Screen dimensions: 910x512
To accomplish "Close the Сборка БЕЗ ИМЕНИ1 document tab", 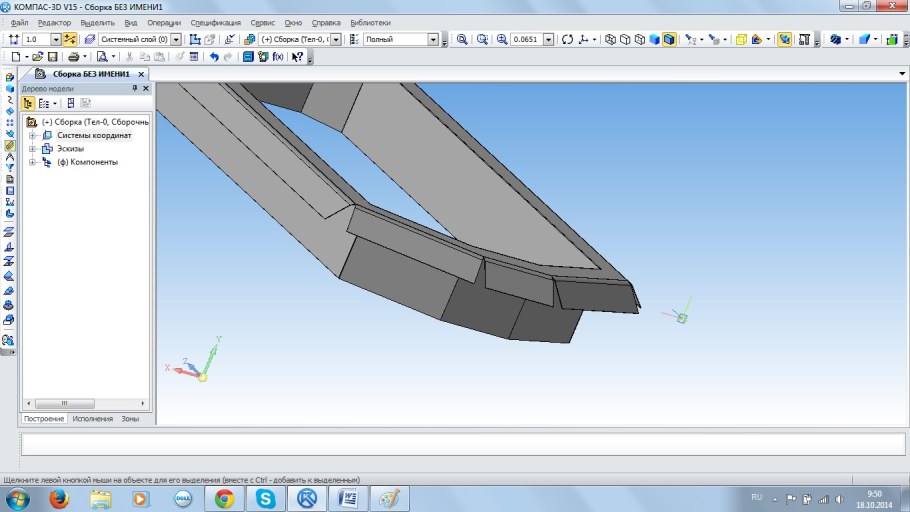I will coord(141,74).
